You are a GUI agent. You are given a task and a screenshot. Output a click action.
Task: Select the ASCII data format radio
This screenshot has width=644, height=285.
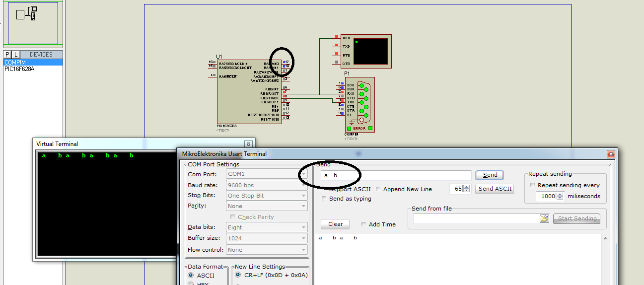pos(191,275)
